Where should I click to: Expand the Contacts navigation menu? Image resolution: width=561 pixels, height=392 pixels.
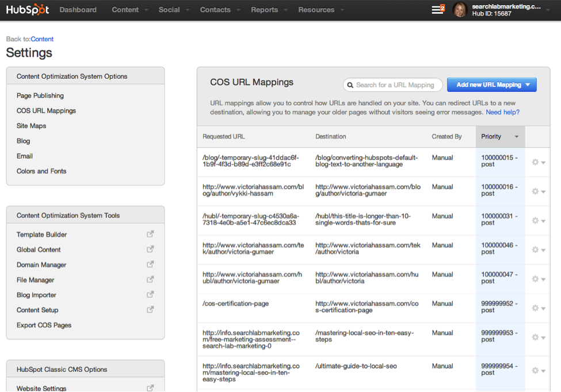tap(220, 10)
